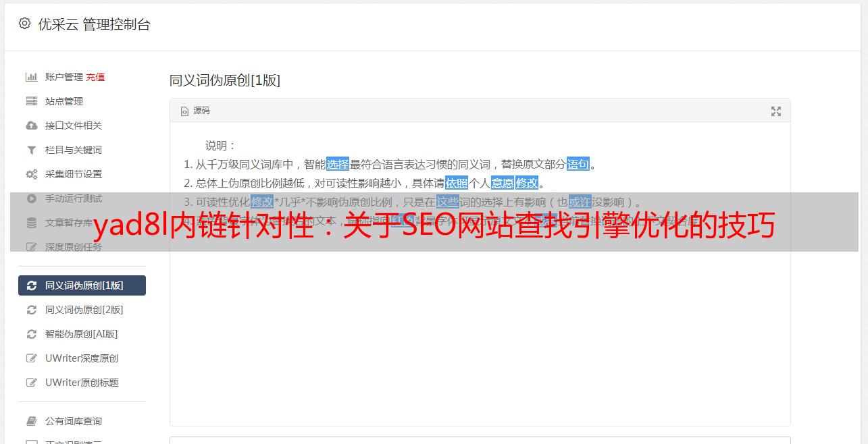Click the highlighted word 语句 in editor

point(578,164)
